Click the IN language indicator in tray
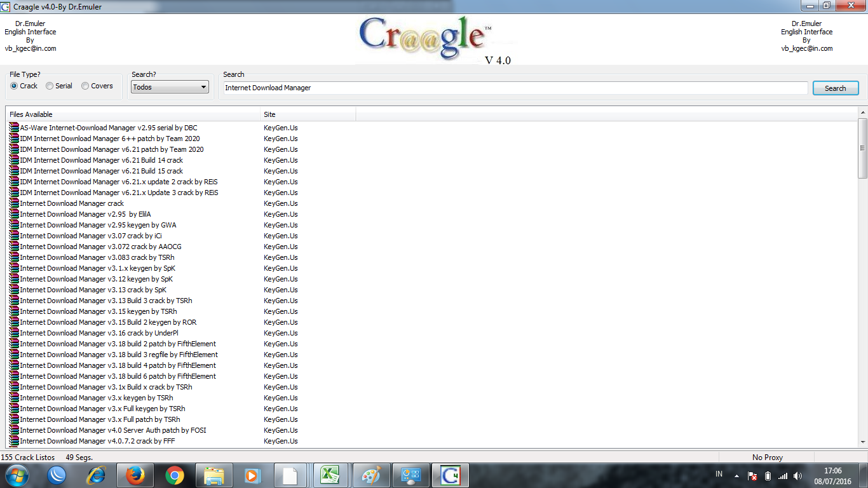 pos(719,474)
